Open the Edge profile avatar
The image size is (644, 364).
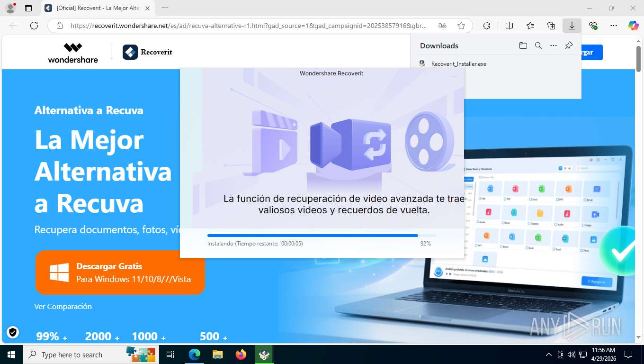[10, 8]
